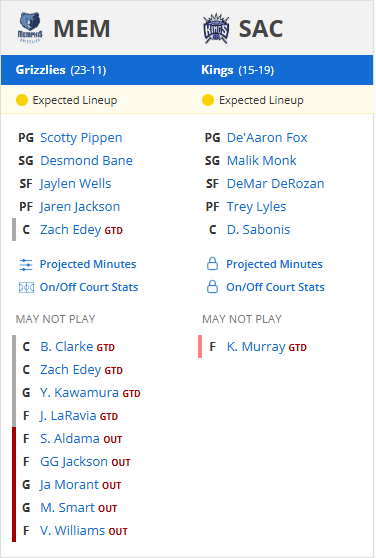Click the yellow Expected Lineup dot under Grizzlies
376x558 pixels.
(x=22, y=100)
